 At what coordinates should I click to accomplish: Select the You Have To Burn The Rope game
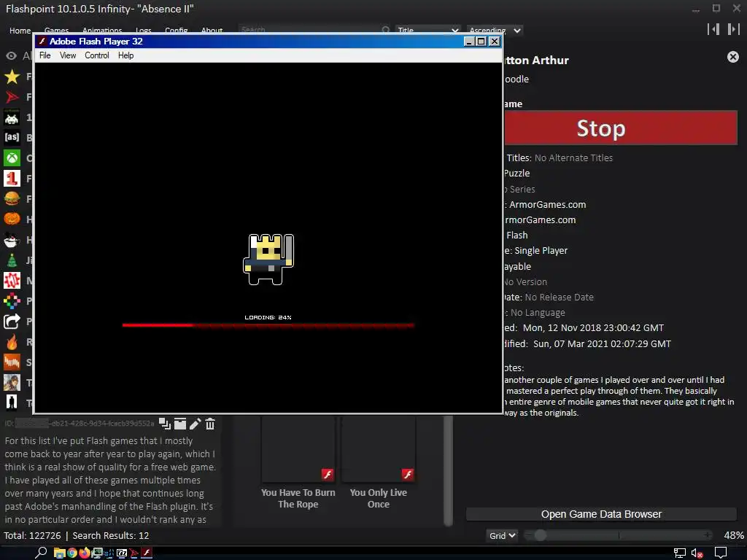coord(298,462)
